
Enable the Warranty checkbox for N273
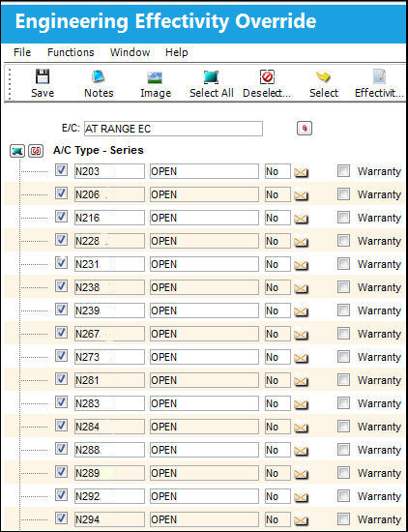(x=343, y=357)
